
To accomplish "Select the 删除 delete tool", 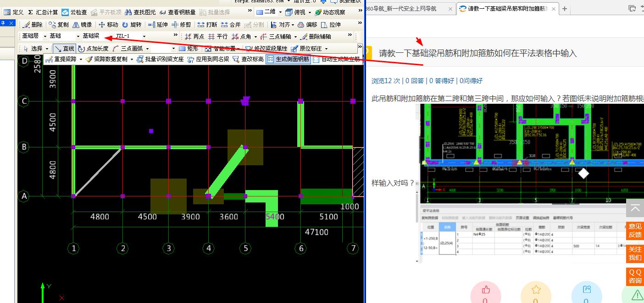I will (33, 25).
